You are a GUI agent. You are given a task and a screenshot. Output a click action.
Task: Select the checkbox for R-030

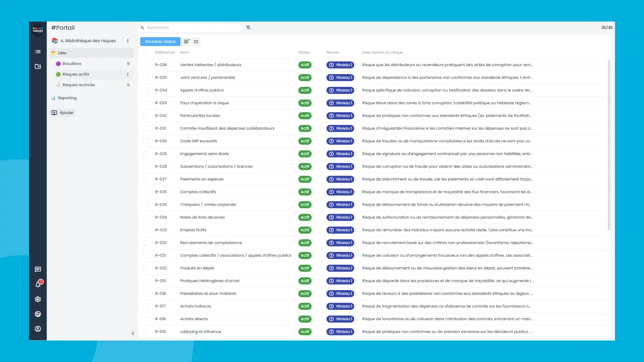[x=145, y=141]
